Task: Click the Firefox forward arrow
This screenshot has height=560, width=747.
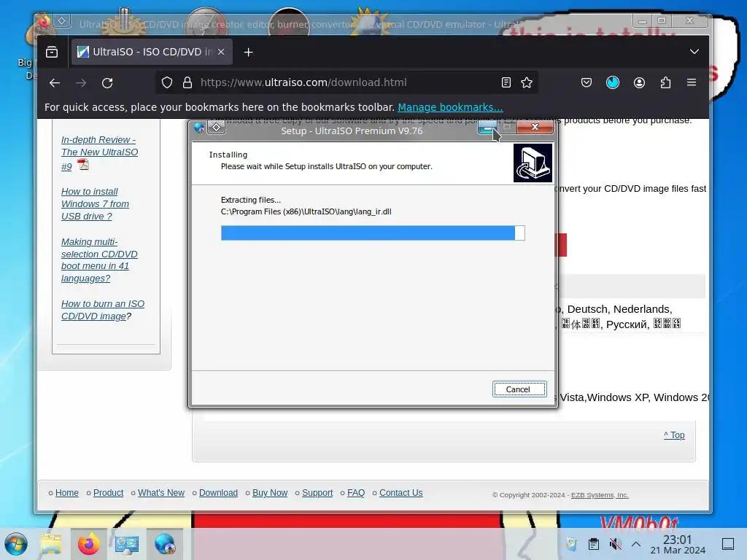Action: point(81,83)
